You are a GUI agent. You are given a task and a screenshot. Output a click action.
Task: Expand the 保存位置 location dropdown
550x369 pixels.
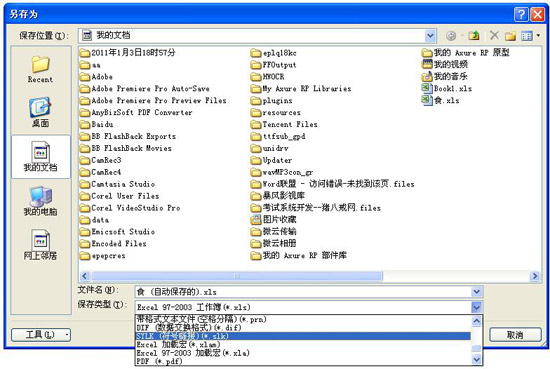(x=430, y=35)
